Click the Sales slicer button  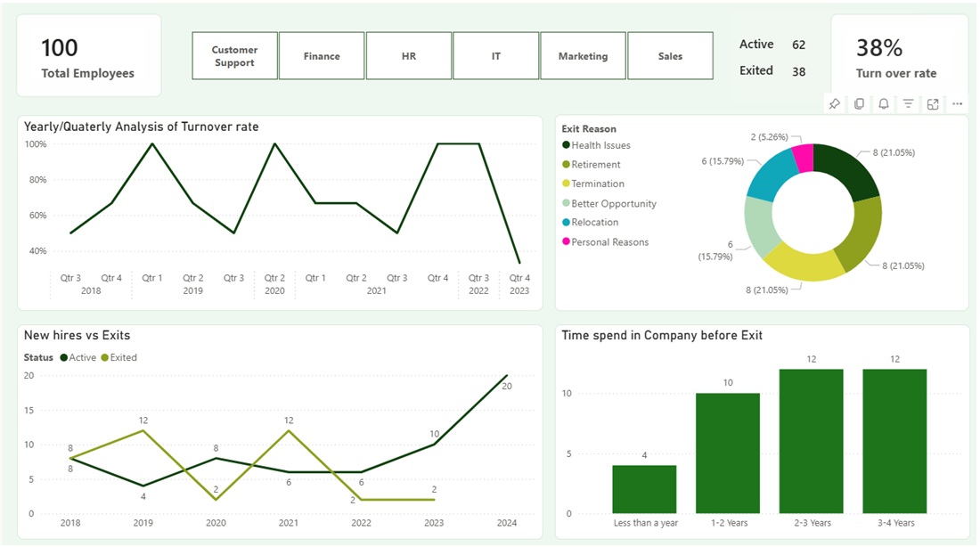coord(670,56)
